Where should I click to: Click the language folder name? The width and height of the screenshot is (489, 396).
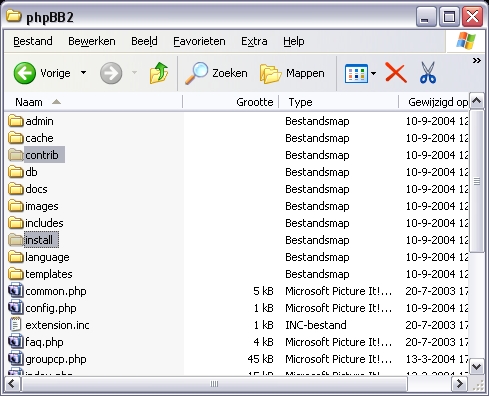click(47, 257)
